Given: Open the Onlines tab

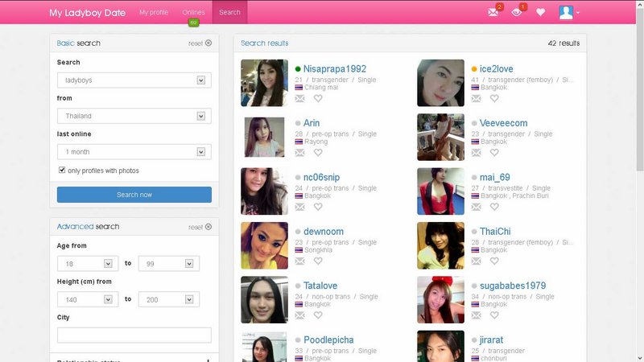Looking at the screenshot, I should (x=193, y=12).
